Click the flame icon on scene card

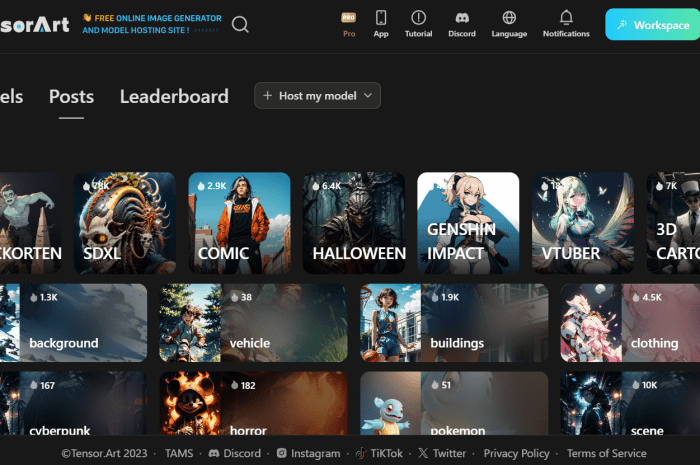(636, 385)
